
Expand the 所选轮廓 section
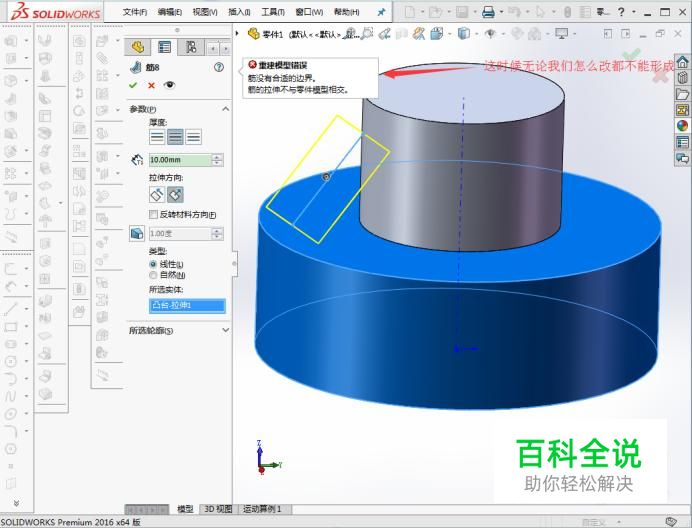pos(226,330)
